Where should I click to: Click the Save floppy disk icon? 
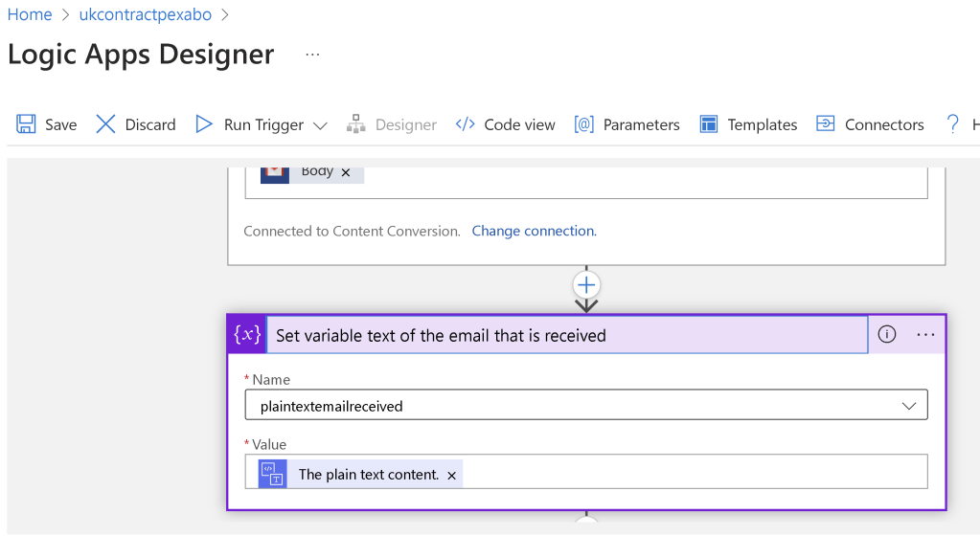point(26,123)
